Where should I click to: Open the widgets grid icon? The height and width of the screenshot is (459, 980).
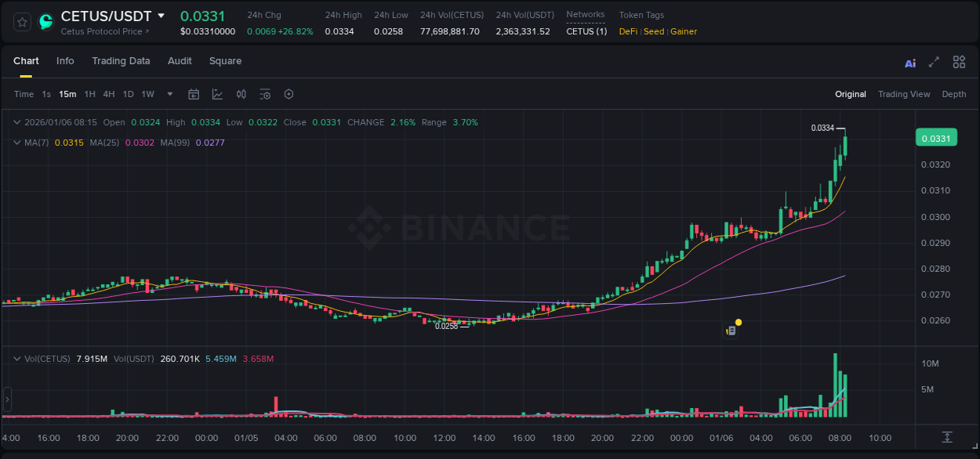click(959, 61)
